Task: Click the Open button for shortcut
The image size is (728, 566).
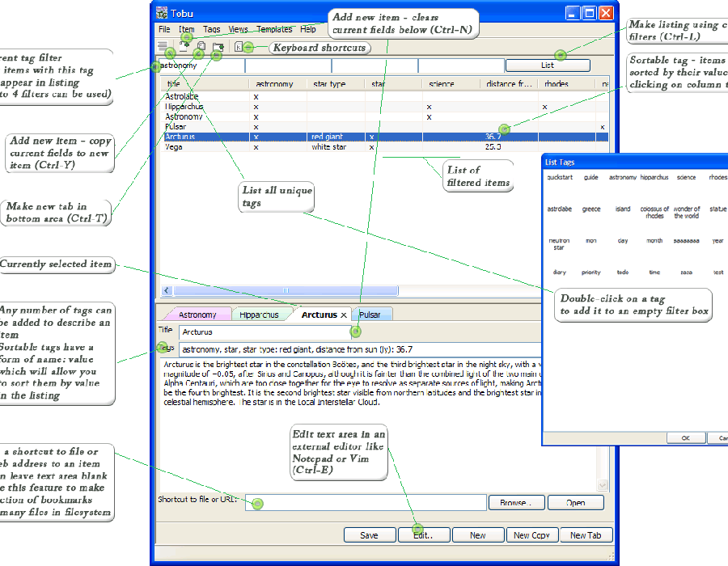Action: click(576, 502)
